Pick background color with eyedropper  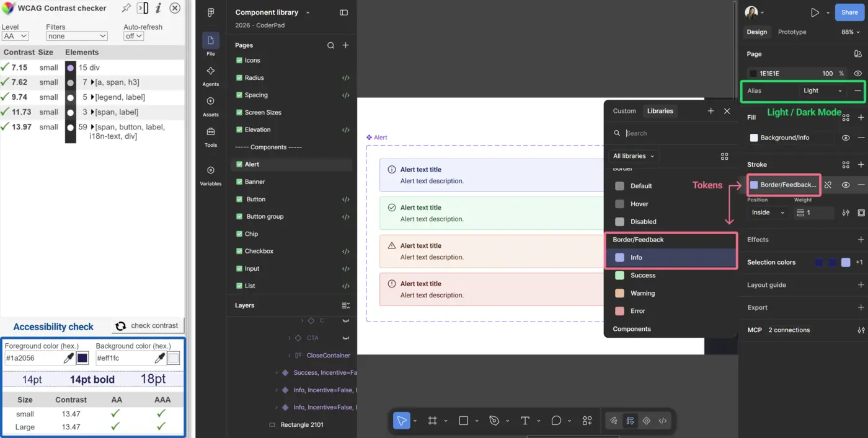tap(160, 358)
